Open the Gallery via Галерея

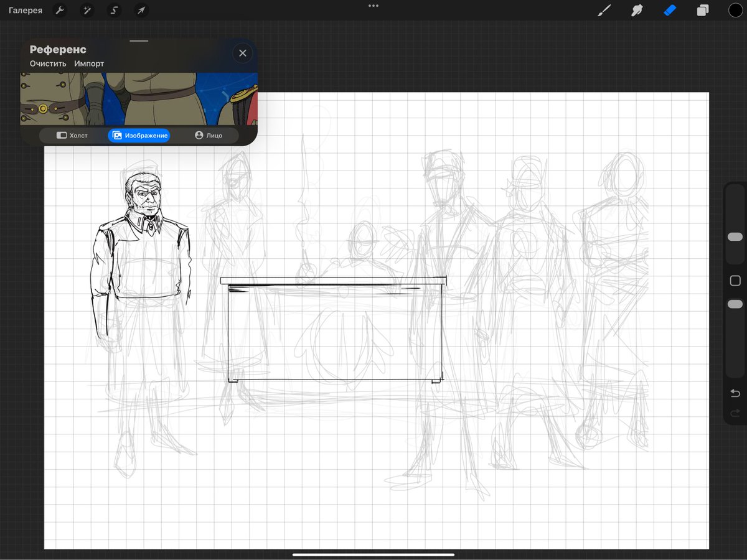pos(26,11)
